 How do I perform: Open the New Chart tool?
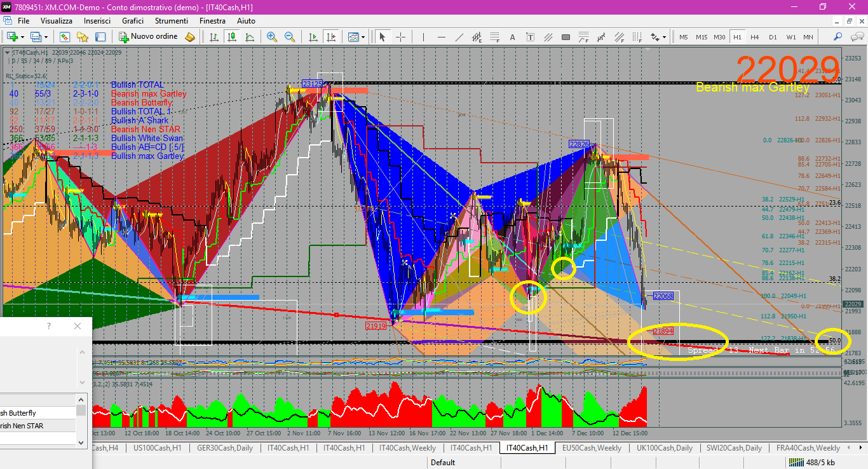point(12,37)
